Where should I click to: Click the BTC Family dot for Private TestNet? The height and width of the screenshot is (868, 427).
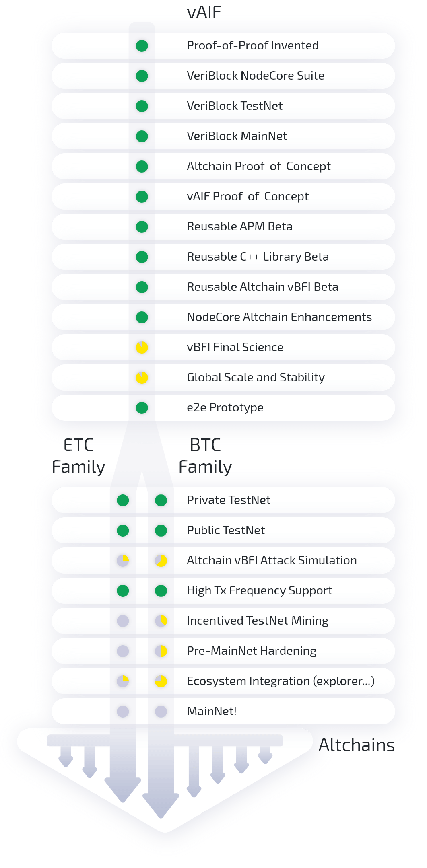point(161,500)
